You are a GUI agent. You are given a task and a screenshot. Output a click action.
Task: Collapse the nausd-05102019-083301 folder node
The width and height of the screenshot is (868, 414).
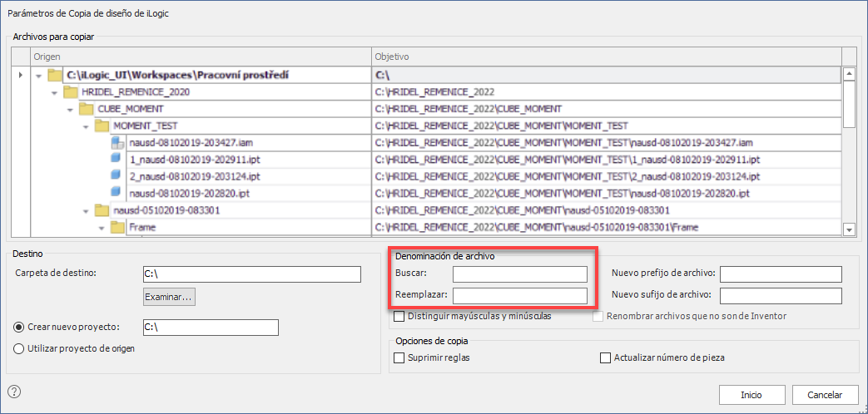point(86,210)
